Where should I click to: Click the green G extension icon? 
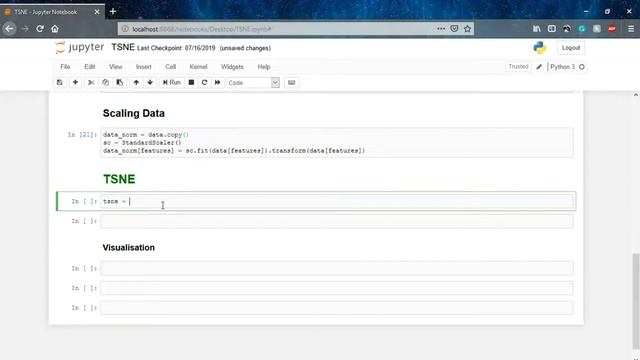[x=582, y=29]
